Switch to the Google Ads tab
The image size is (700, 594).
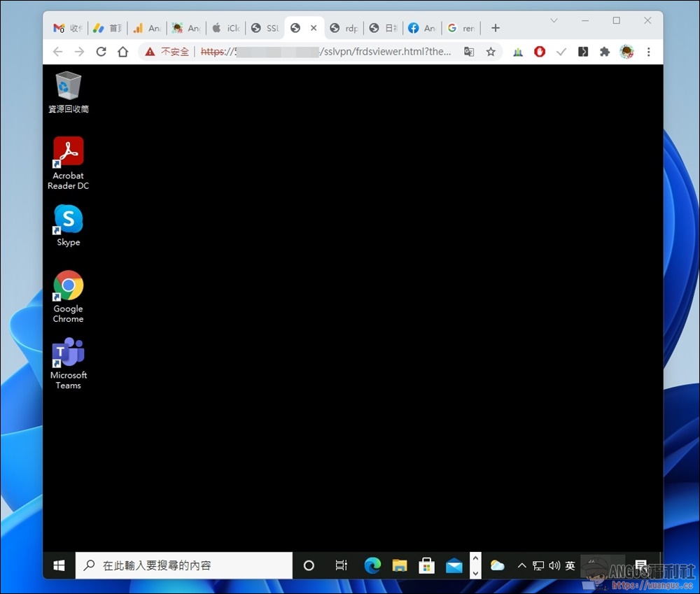pyautogui.click(x=107, y=28)
